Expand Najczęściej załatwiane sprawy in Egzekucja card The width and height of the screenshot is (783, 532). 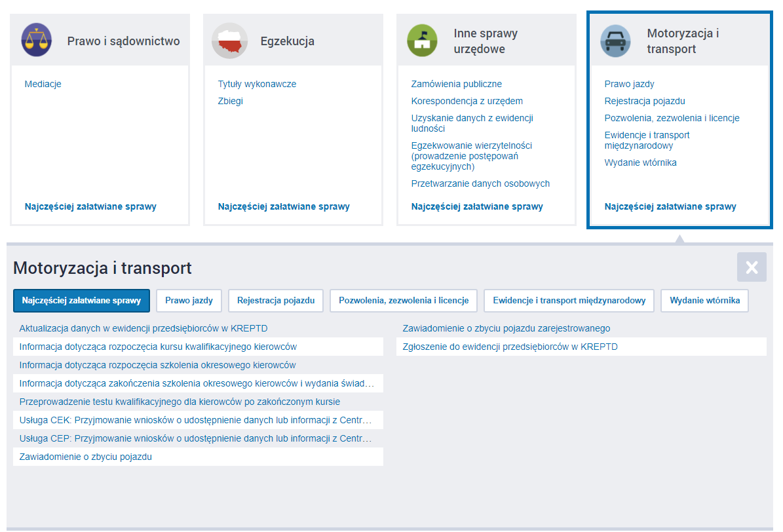coord(284,206)
